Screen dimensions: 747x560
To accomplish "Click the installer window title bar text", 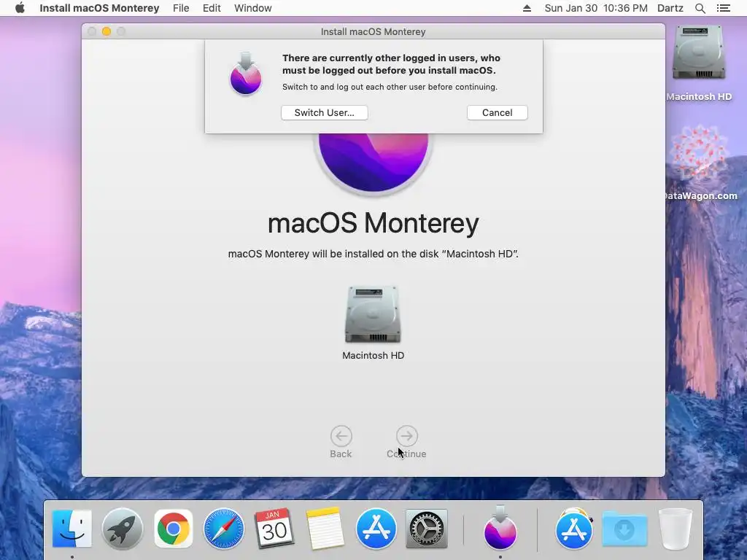I will coord(373,31).
